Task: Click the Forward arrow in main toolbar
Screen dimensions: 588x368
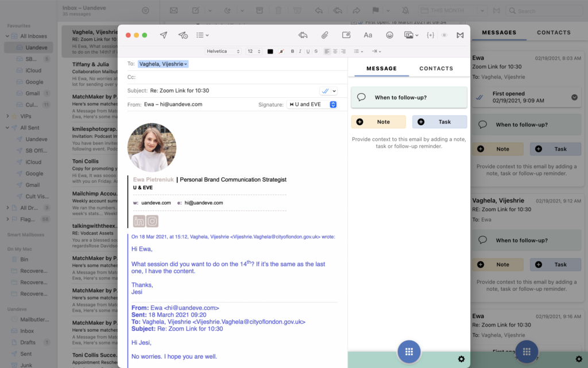Action: [x=356, y=10]
